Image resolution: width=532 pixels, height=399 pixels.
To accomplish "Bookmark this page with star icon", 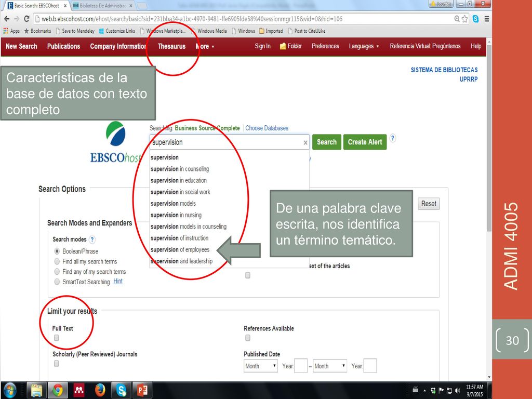I will click(465, 19).
